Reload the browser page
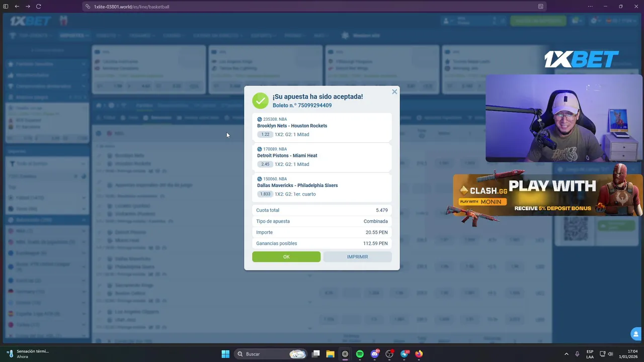Screen dimensions: 644x362 coord(39,7)
